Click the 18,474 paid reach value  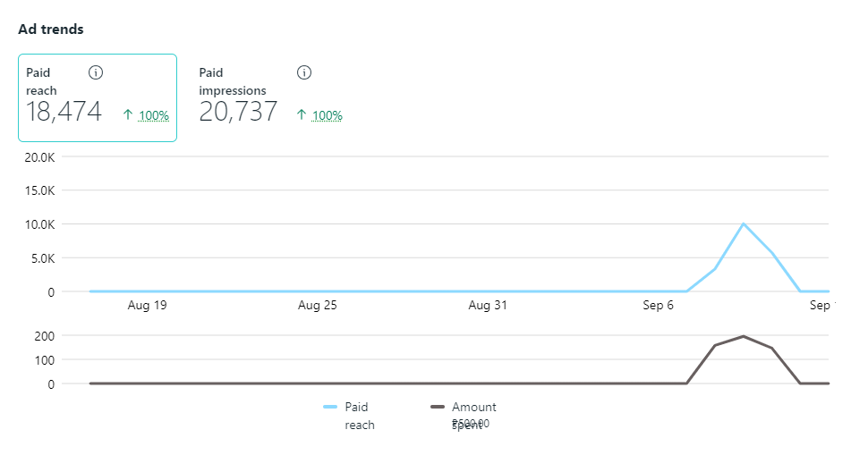[64, 113]
